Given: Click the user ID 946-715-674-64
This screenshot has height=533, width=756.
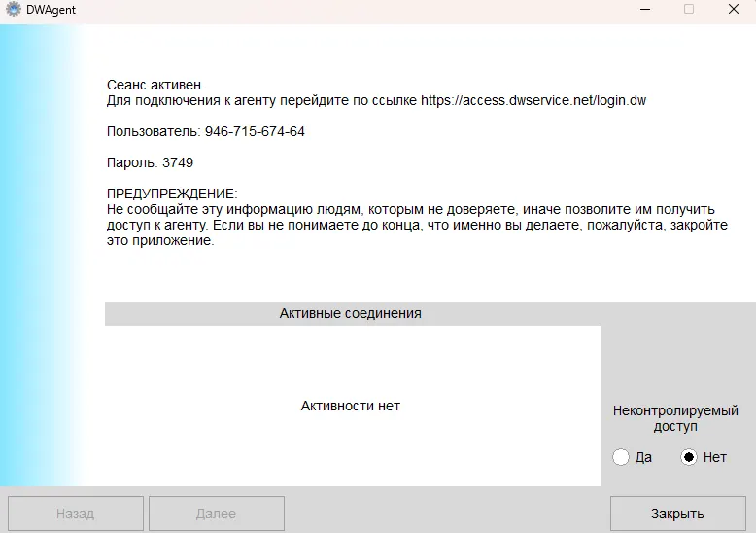Looking at the screenshot, I should point(255,131).
